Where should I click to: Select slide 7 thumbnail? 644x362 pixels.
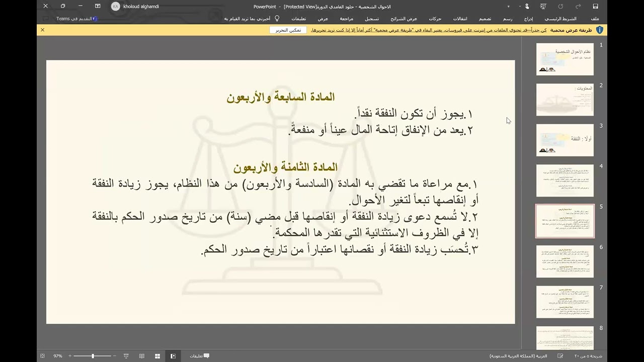(x=565, y=302)
